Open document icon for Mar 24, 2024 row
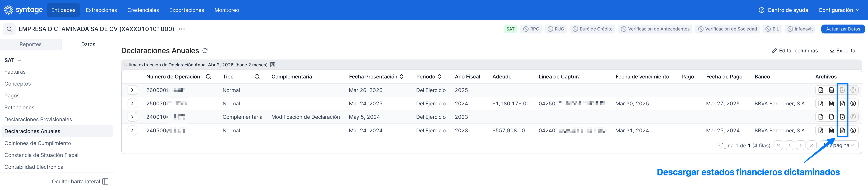Viewport: 868px width, 190px height. 831,130
